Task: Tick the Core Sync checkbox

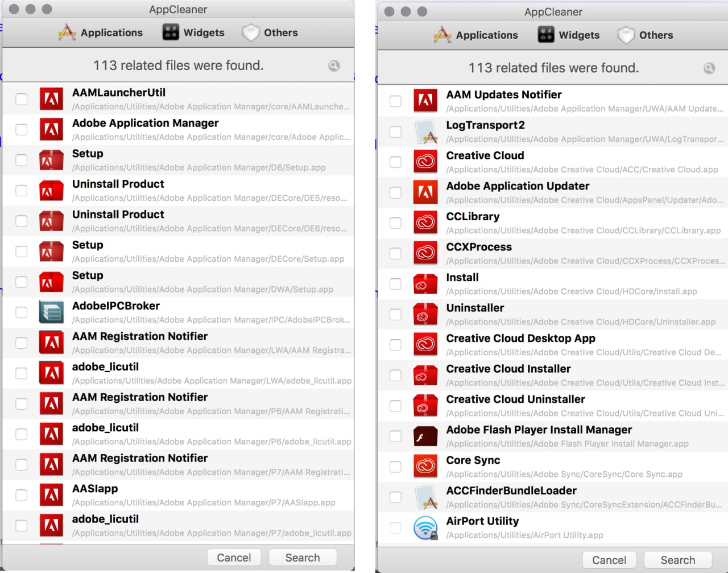Action: (395, 467)
